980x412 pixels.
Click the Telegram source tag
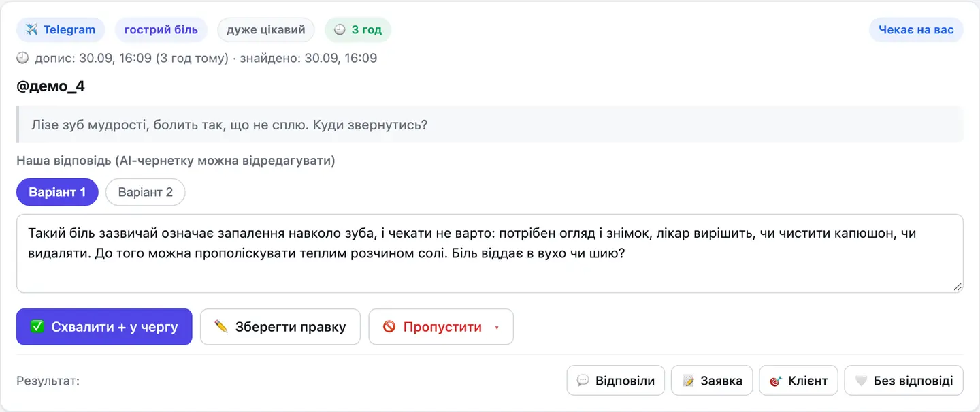(61, 30)
